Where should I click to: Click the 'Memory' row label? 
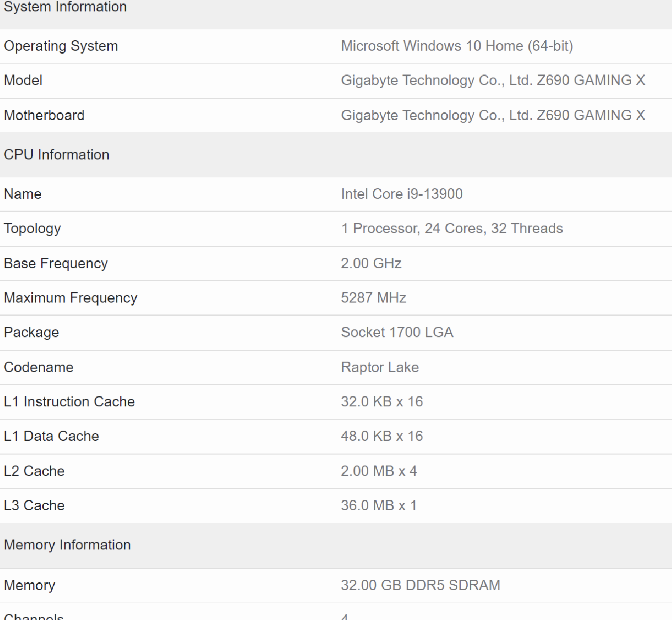(x=29, y=585)
